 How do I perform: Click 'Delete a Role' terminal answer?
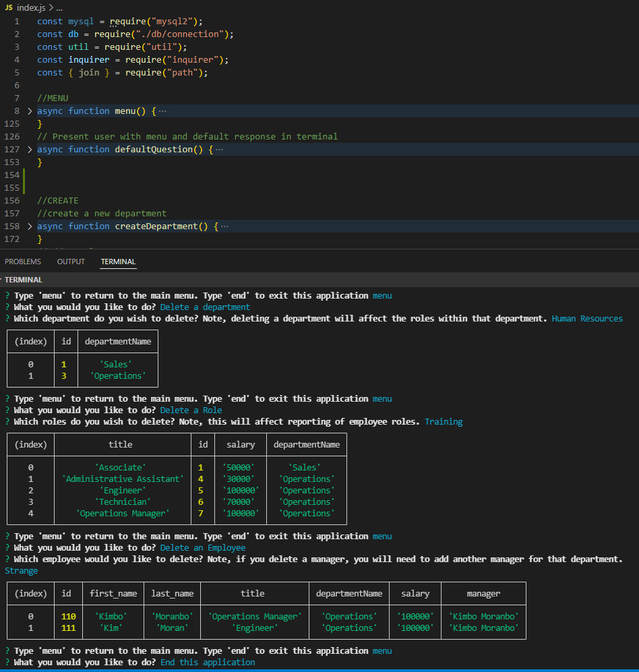tap(191, 410)
